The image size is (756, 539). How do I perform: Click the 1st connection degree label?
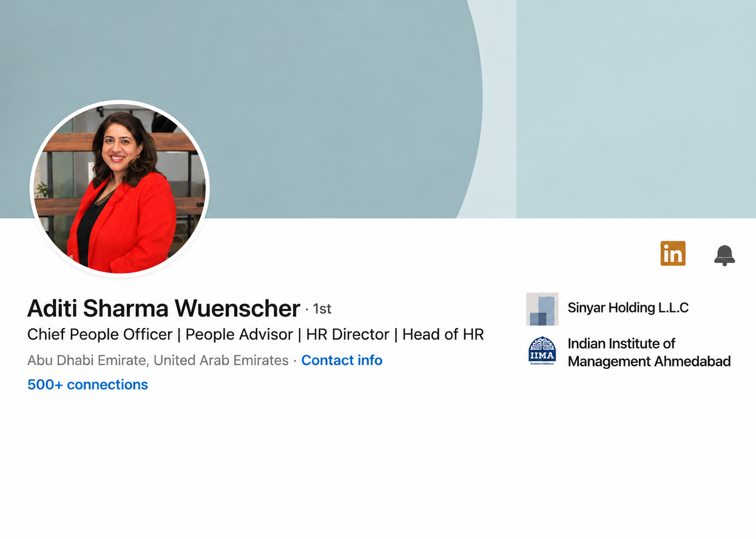(x=322, y=309)
